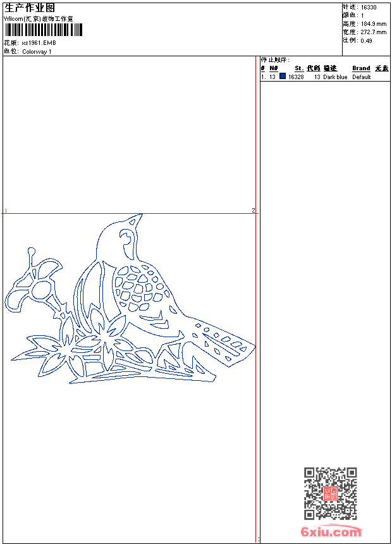Click the Colorway 1 label

click(37, 52)
